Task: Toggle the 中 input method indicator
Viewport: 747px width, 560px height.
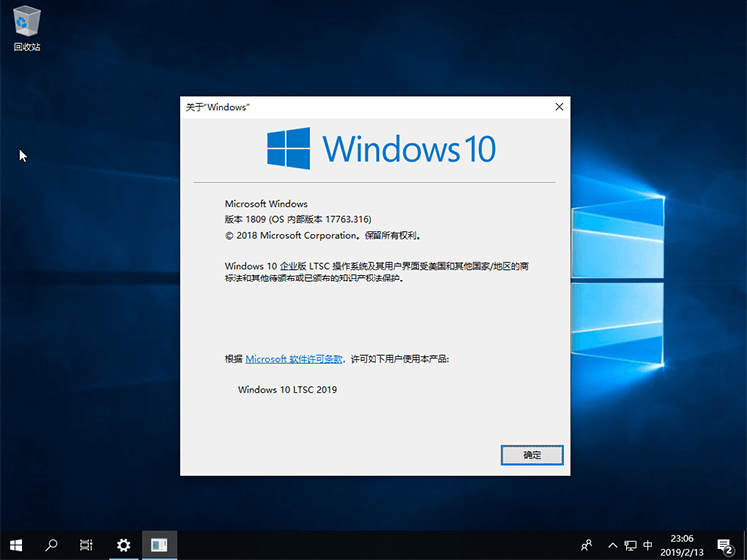Action: [x=649, y=545]
